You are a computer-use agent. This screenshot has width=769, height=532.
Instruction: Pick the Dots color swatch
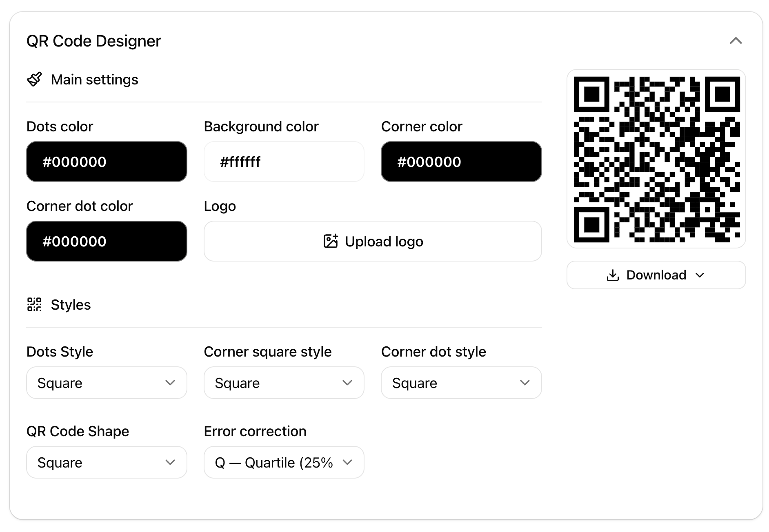[x=107, y=162]
